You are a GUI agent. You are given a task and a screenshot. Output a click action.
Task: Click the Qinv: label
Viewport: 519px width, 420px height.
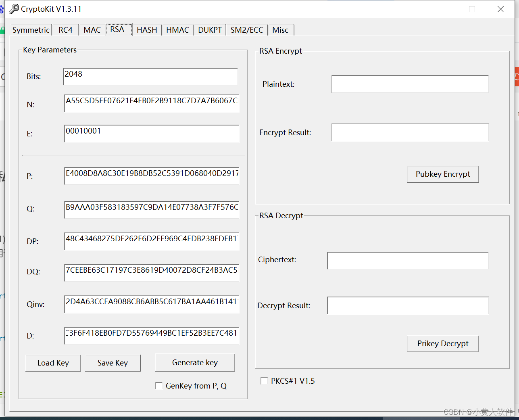[x=35, y=304]
